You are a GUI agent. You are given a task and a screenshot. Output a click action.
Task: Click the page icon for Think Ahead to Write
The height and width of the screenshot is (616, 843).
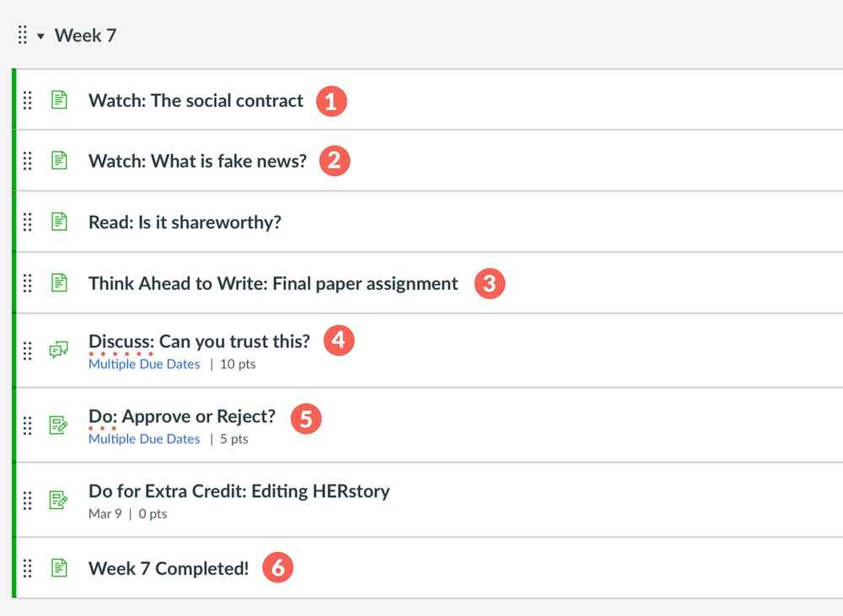pyautogui.click(x=58, y=283)
